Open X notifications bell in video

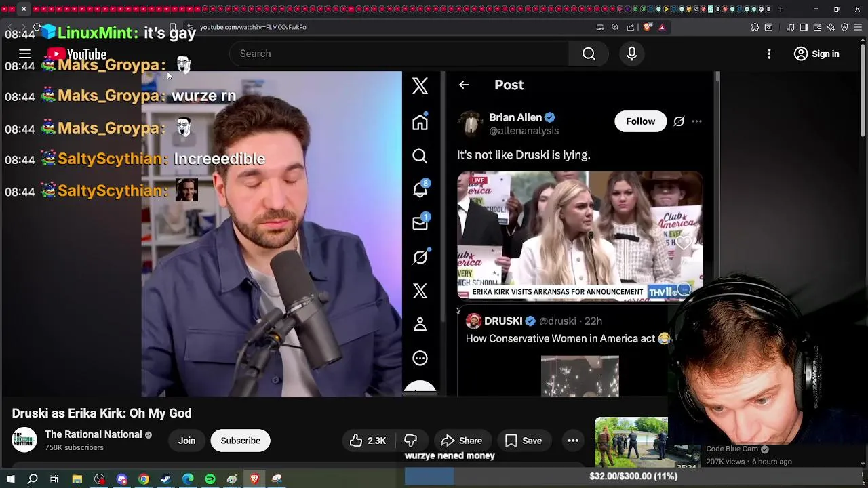pos(420,189)
